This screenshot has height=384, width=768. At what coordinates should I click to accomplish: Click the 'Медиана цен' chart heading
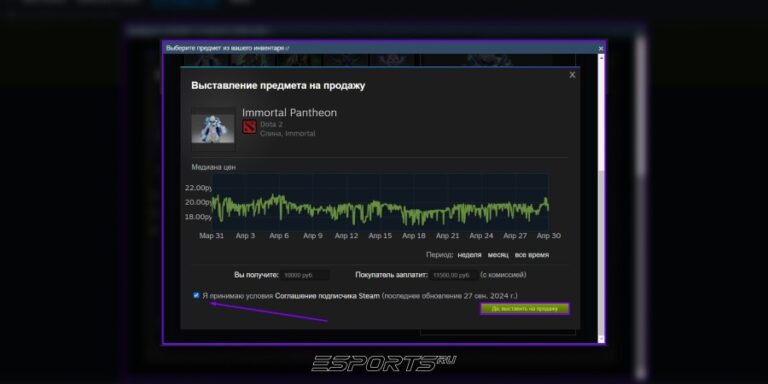pyautogui.click(x=214, y=167)
